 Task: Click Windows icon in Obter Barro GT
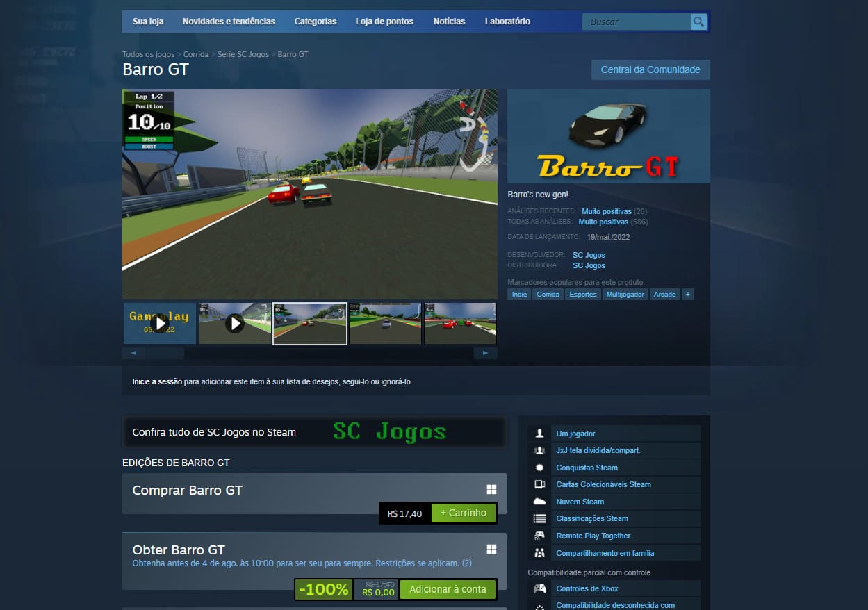click(x=491, y=549)
